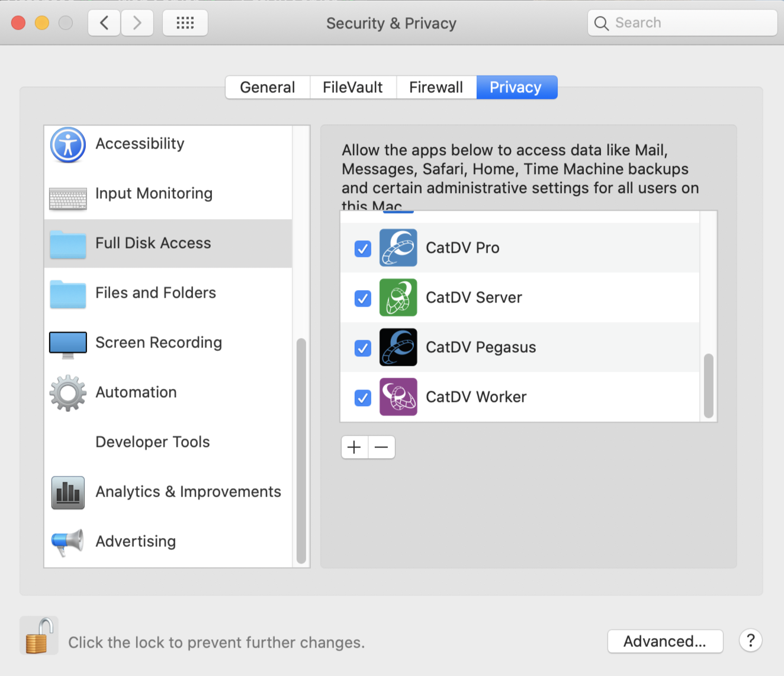This screenshot has width=784, height=676.
Task: Click the privacy category list scrollbar
Action: click(x=301, y=451)
